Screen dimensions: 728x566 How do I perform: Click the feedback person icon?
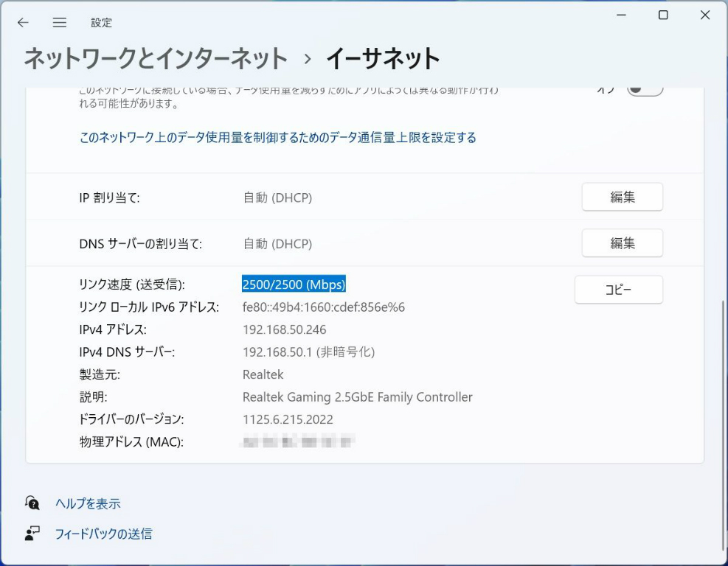[32, 534]
